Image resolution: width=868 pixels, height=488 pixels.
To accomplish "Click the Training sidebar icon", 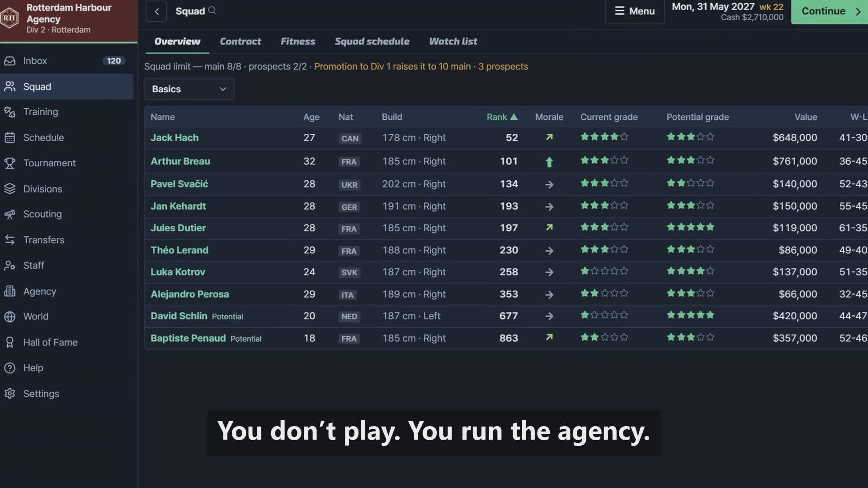I will (10, 112).
